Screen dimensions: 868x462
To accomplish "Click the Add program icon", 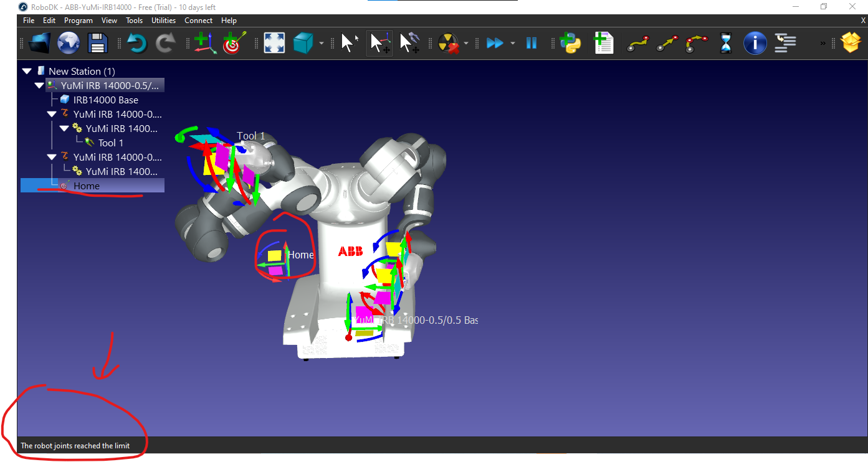I will [603, 43].
